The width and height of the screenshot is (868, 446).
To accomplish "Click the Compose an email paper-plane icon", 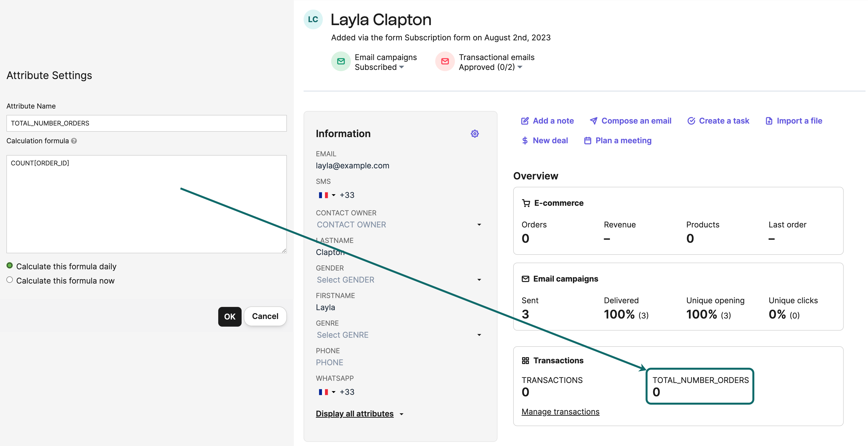I will coord(593,121).
